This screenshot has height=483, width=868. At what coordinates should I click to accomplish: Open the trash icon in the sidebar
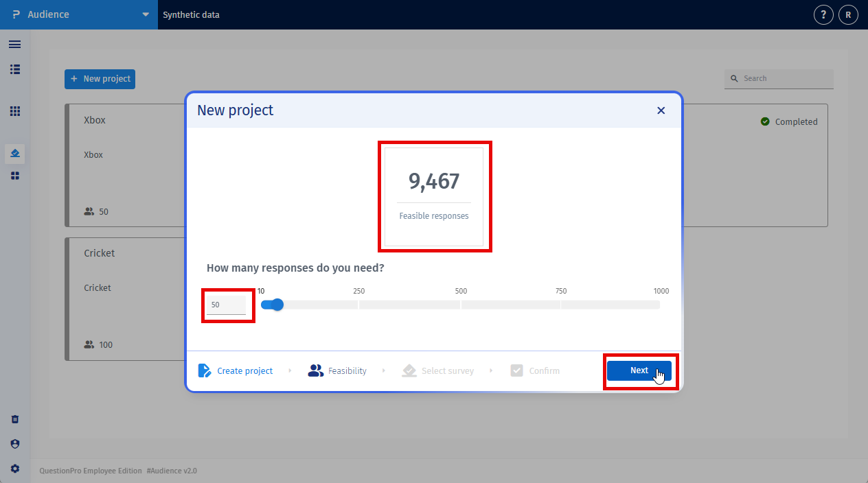point(14,419)
